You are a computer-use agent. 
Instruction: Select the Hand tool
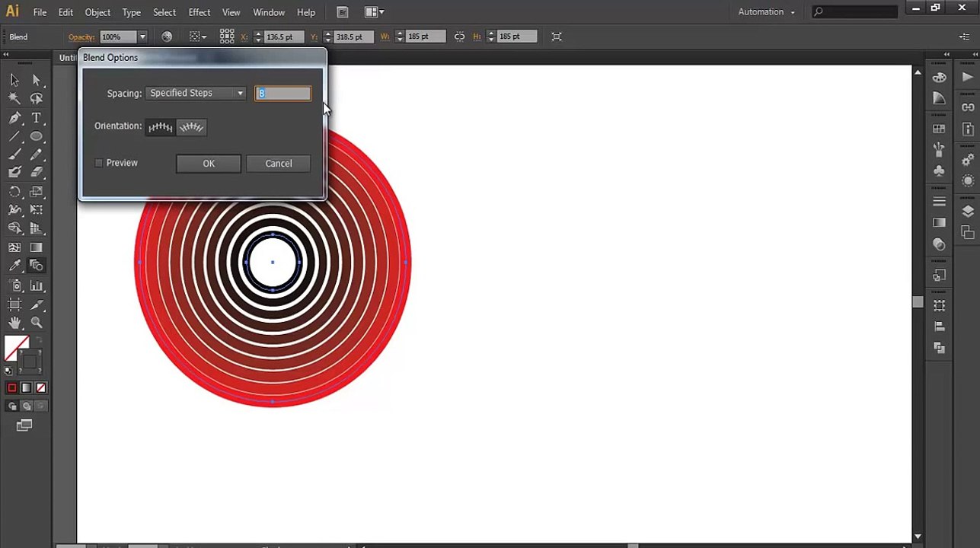14,323
